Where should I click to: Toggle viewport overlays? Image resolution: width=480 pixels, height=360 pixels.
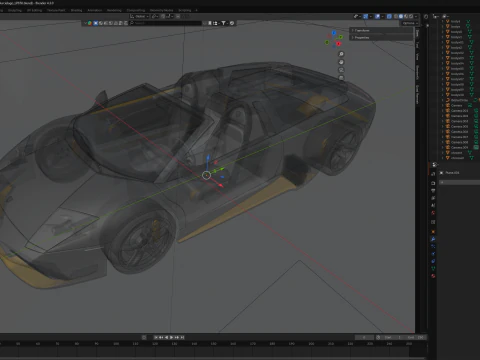click(377, 16)
